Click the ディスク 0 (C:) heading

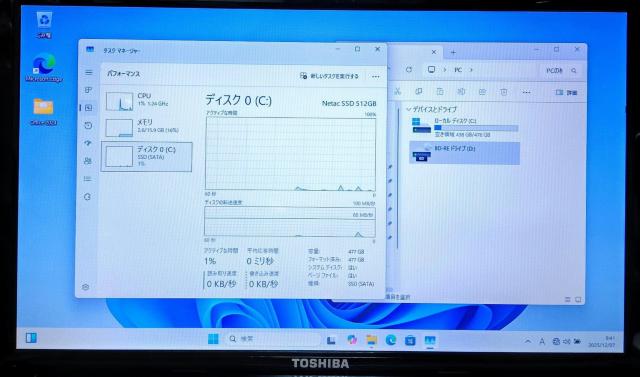tap(238, 100)
